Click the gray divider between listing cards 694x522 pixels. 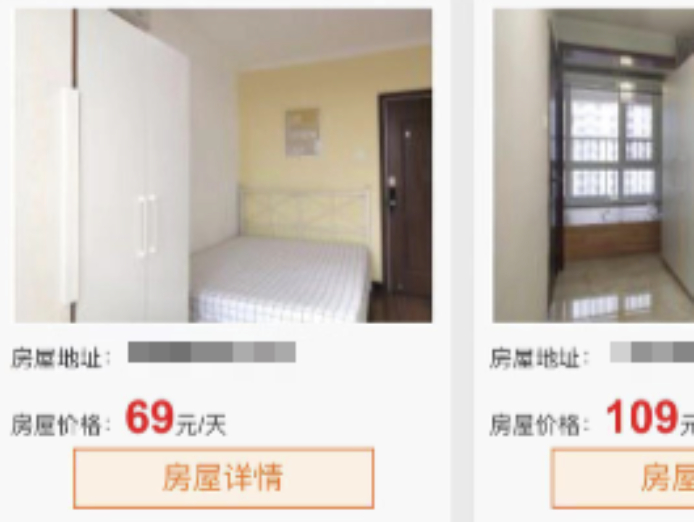click(x=462, y=261)
